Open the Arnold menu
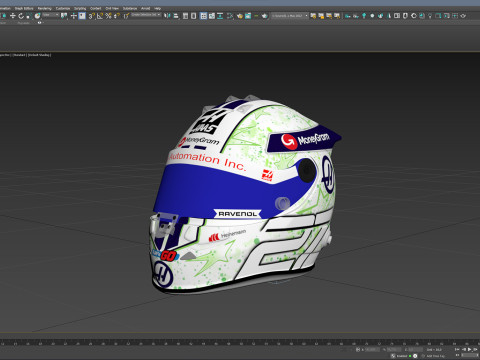The height and width of the screenshot is (360, 480). pos(145,8)
